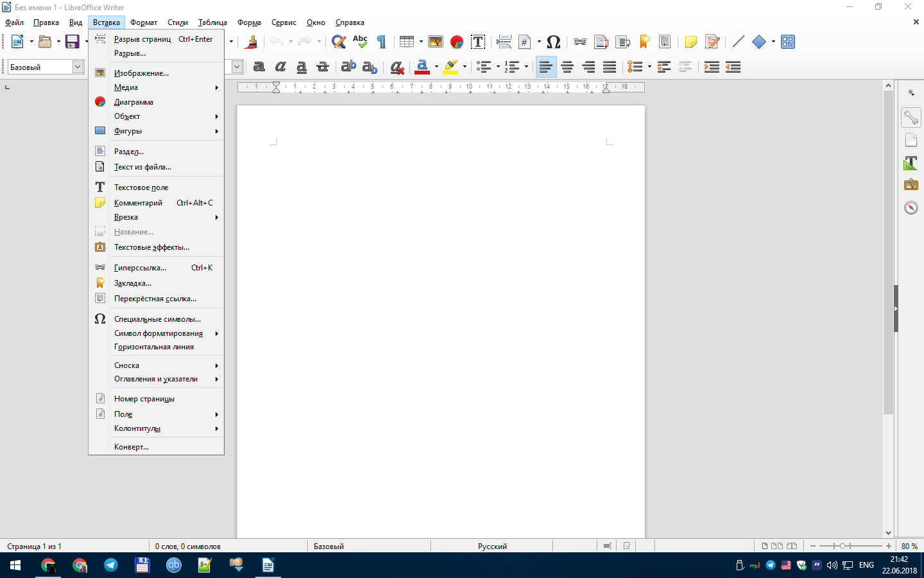This screenshot has width=924, height=578.
Task: Expand the Колонтитулы submenu
Action: click(156, 428)
